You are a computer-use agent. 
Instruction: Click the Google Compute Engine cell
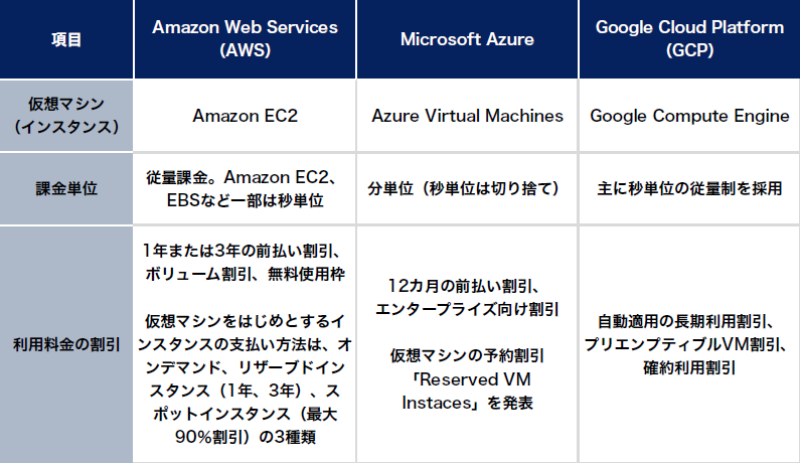[689, 116]
